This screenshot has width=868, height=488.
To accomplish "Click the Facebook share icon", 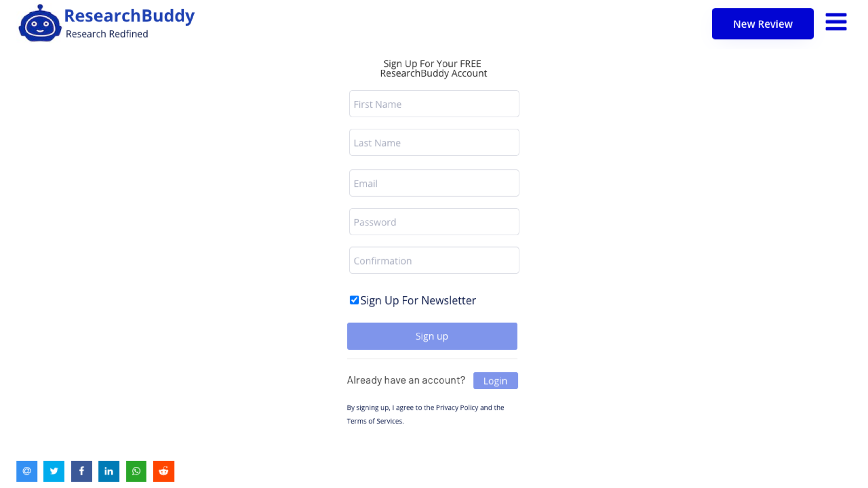I will click(81, 471).
